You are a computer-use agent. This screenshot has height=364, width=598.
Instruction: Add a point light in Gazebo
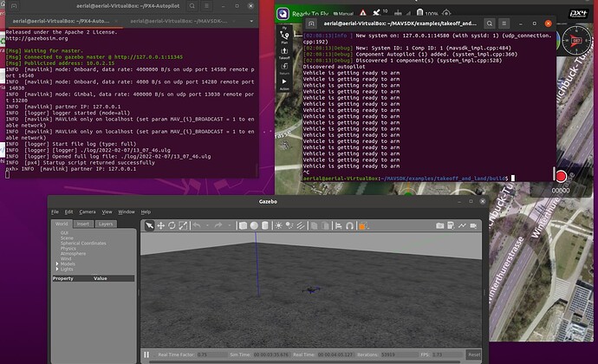tap(278, 226)
